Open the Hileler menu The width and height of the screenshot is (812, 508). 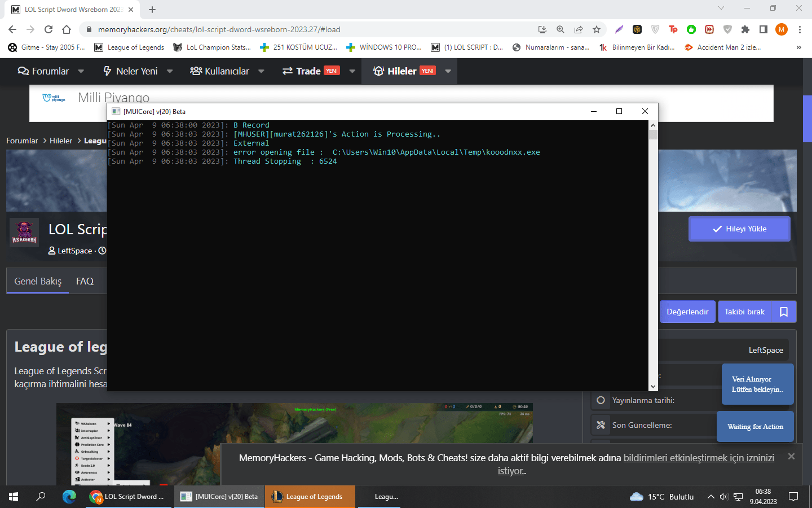404,71
